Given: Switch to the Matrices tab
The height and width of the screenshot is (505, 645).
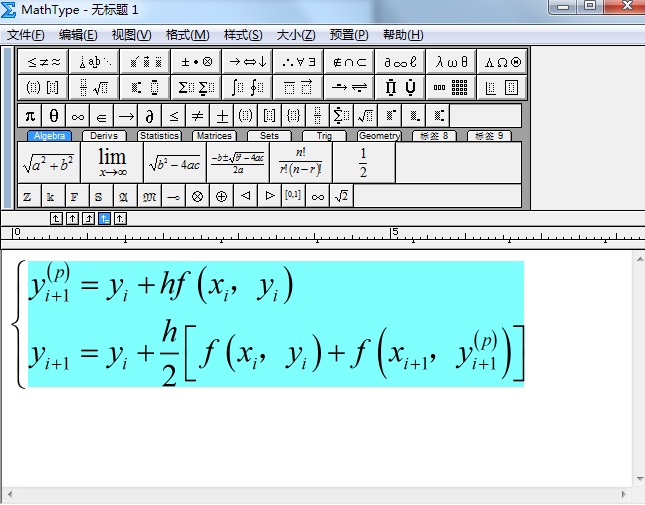Looking at the screenshot, I should [214, 136].
